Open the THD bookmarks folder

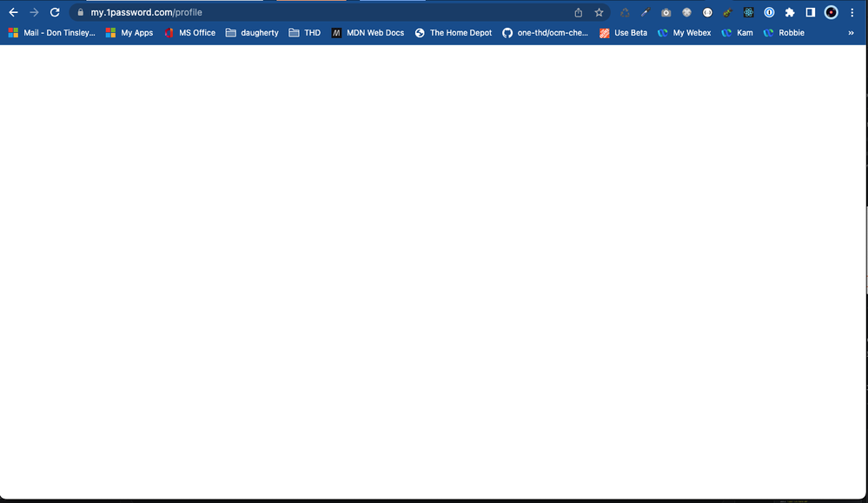[305, 33]
